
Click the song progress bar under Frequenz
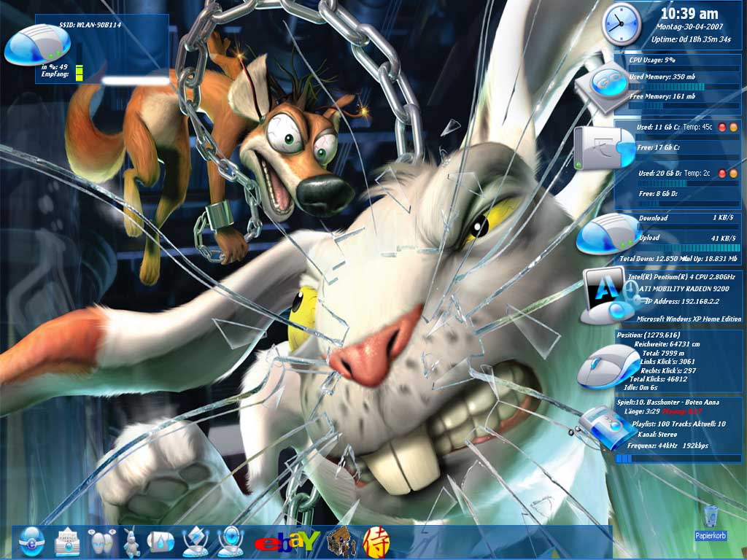(678, 458)
